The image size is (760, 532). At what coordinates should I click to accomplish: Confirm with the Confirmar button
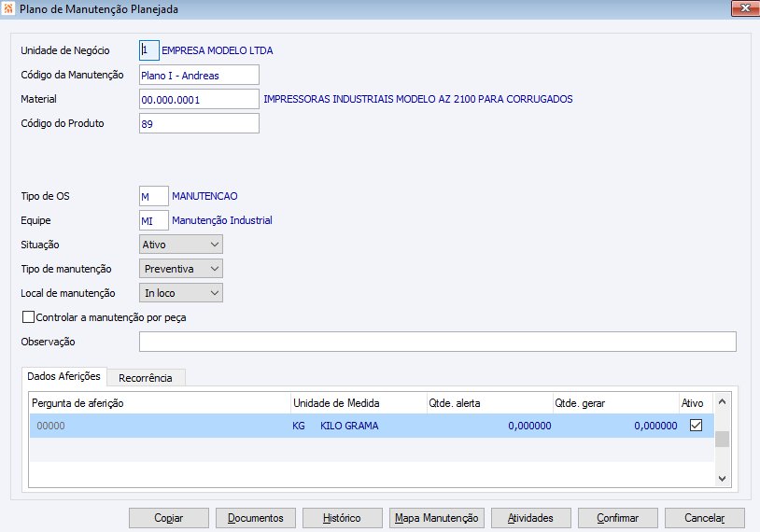click(617, 518)
